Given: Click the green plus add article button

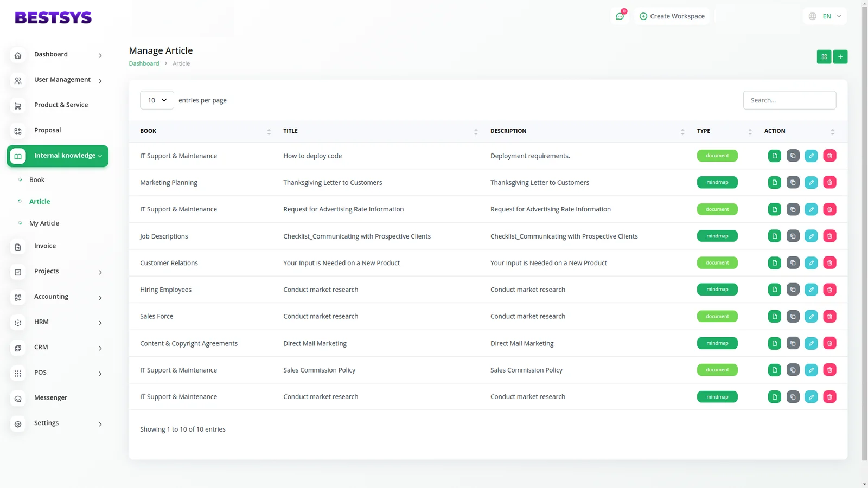Looking at the screenshot, I should [x=840, y=57].
